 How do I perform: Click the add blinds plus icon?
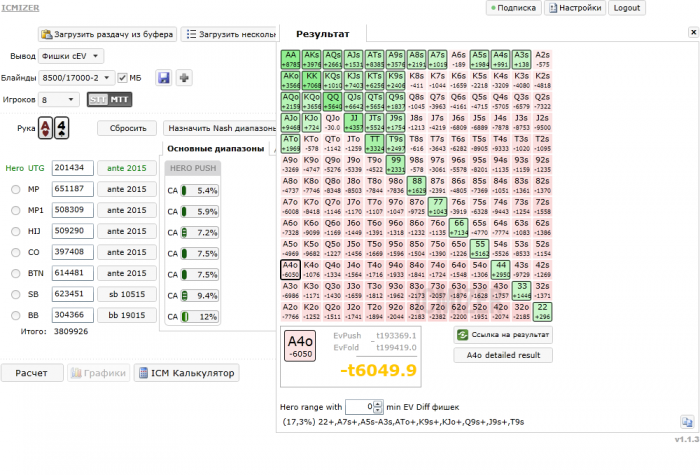coord(183,78)
